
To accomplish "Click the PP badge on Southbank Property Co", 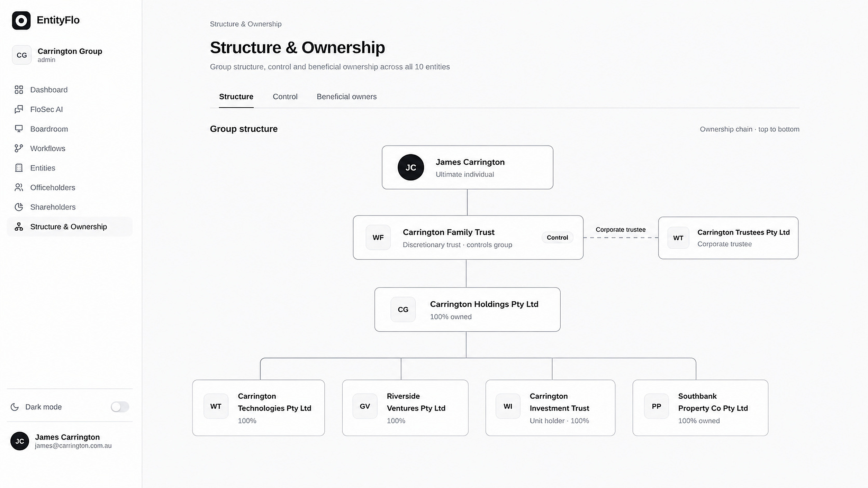I will (657, 406).
